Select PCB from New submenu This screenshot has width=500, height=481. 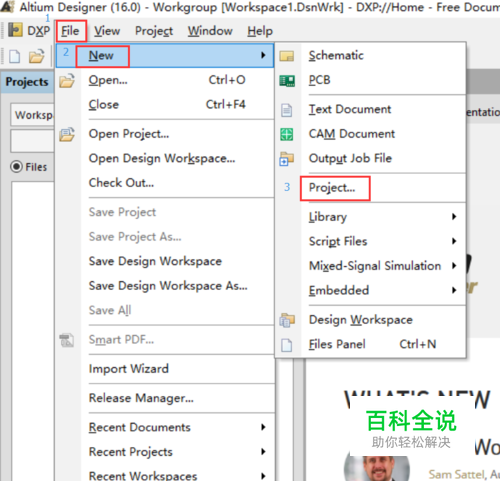pyautogui.click(x=370, y=80)
